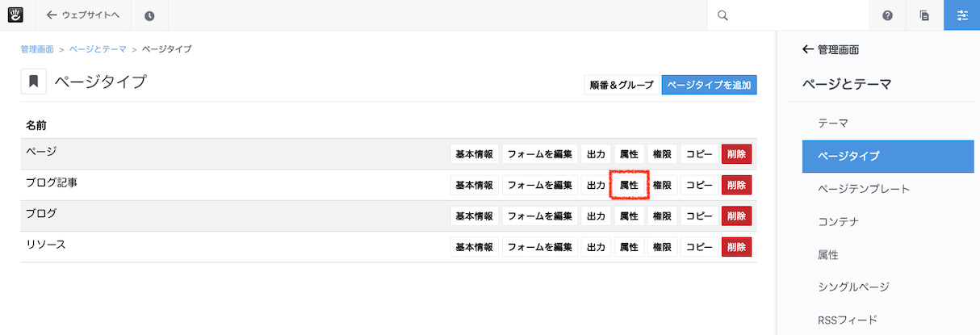
Task: Click the concrete5 hand logo icon
Action: (15, 15)
